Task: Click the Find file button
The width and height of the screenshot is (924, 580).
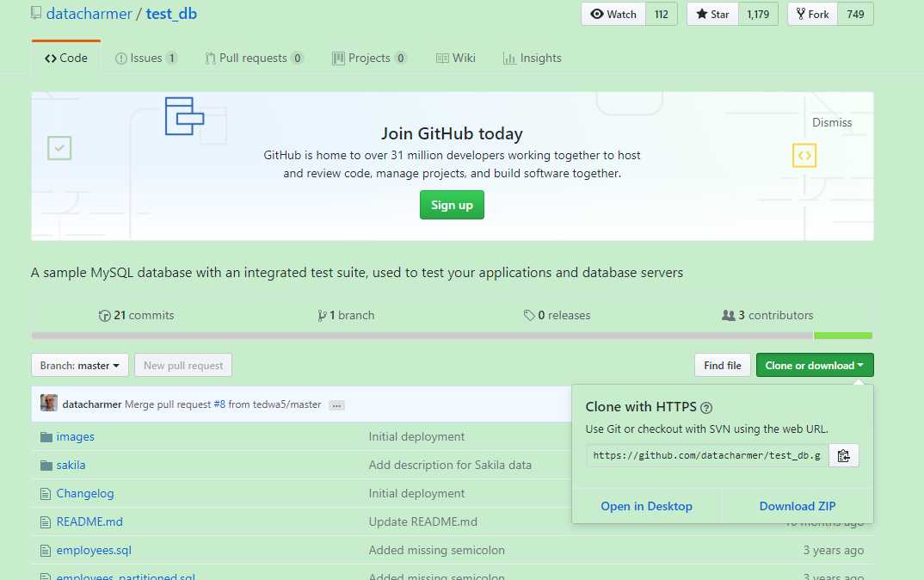Action: point(723,366)
